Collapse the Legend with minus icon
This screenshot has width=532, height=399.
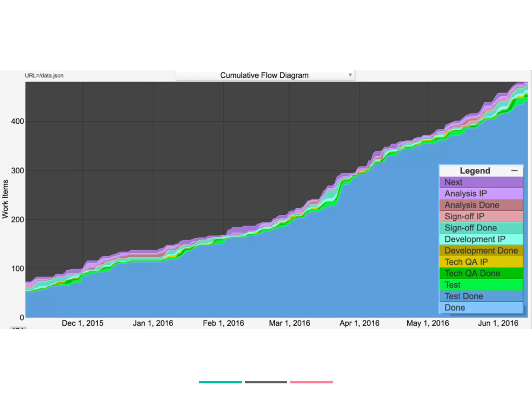(514, 171)
